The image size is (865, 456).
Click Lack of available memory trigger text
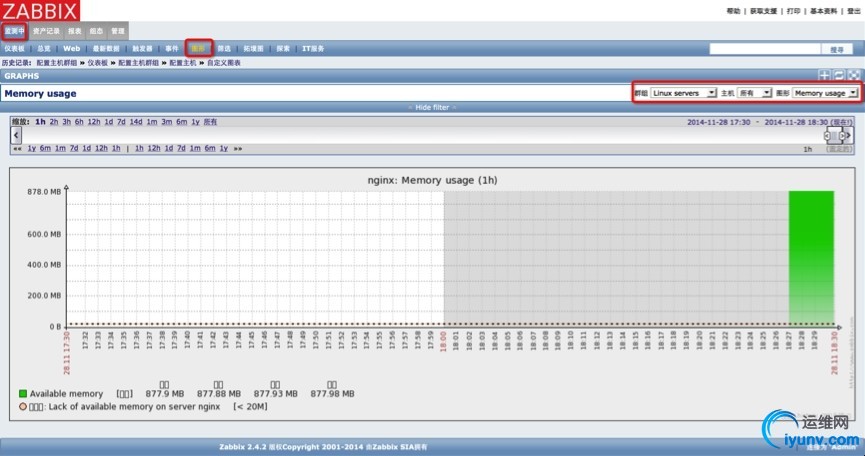(x=134, y=406)
